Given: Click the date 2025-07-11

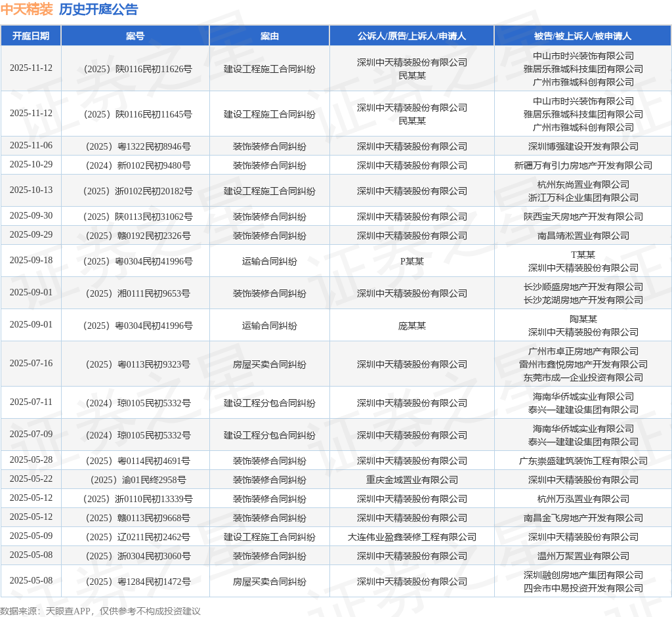Looking at the screenshot, I should [31, 402].
